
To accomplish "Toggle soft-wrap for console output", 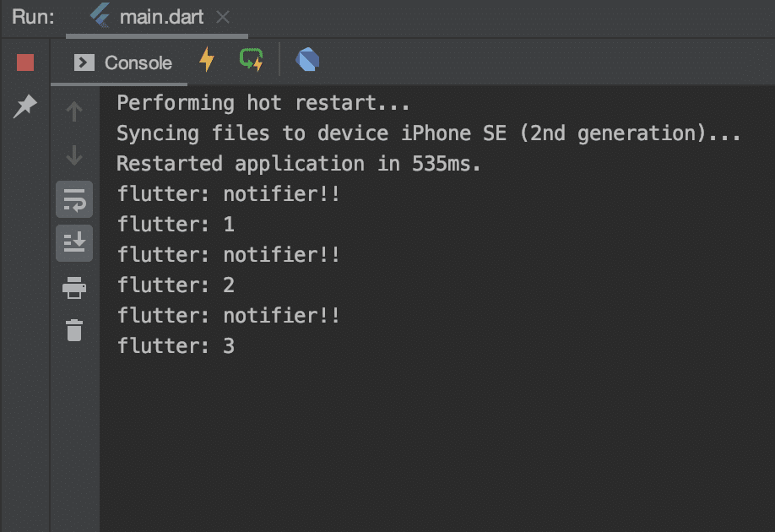I will [x=74, y=199].
